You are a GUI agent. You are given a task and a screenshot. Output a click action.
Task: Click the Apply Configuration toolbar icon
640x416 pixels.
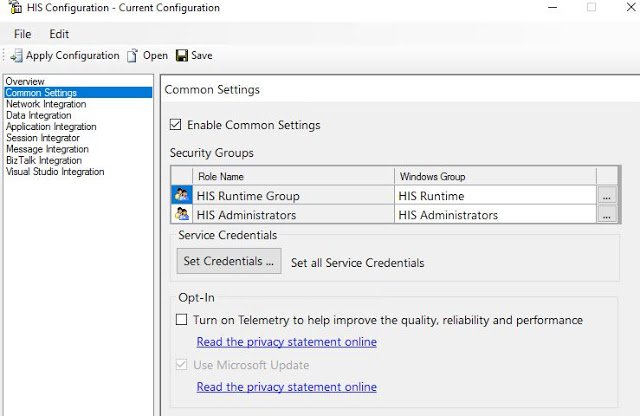point(16,56)
